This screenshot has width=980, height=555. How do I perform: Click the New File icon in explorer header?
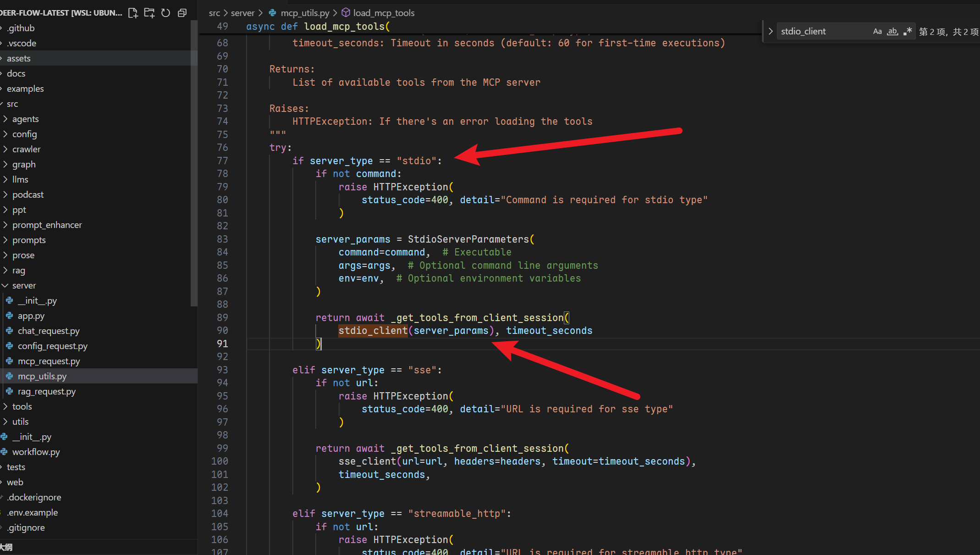click(x=133, y=13)
